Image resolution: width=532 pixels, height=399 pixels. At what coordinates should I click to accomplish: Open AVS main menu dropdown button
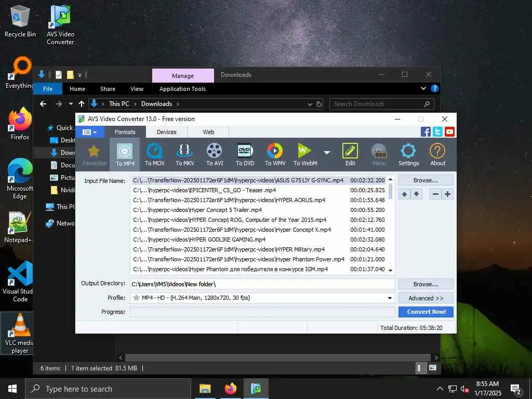(90, 132)
